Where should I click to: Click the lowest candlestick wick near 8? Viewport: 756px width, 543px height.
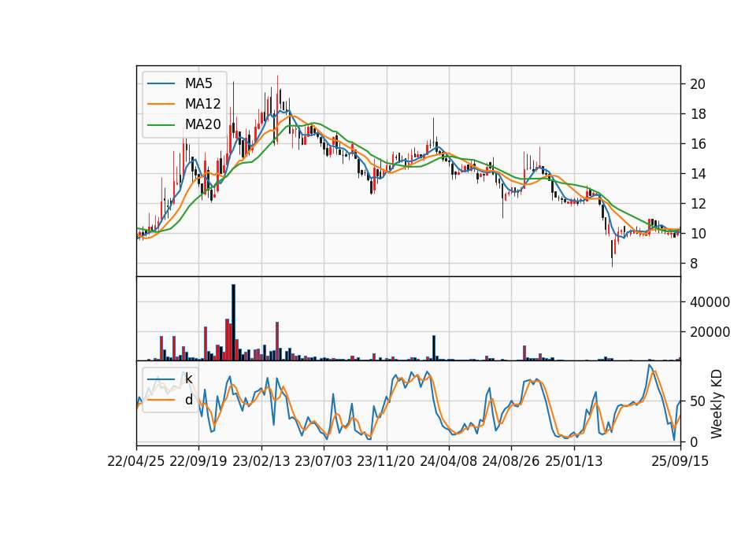pyautogui.click(x=612, y=253)
